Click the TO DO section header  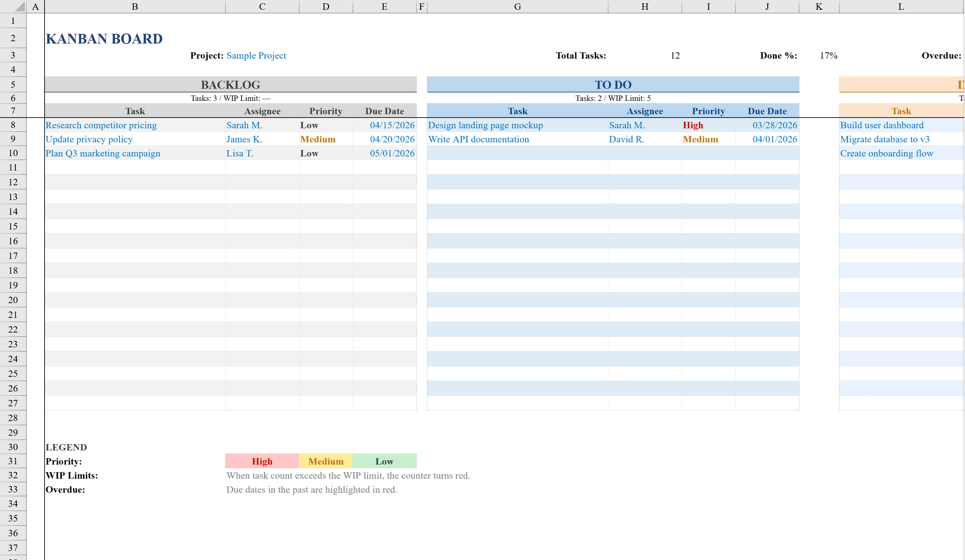(612, 84)
